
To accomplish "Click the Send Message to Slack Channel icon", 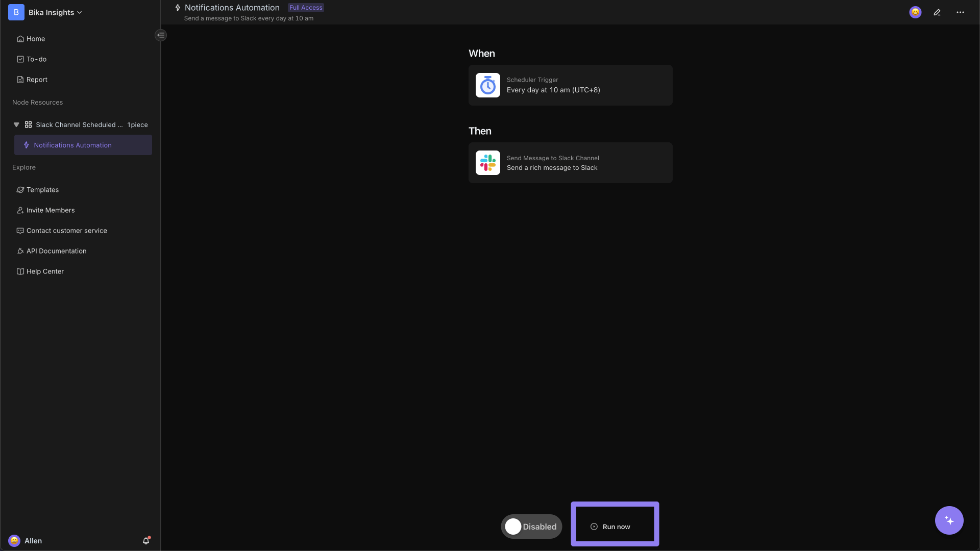I will (487, 162).
